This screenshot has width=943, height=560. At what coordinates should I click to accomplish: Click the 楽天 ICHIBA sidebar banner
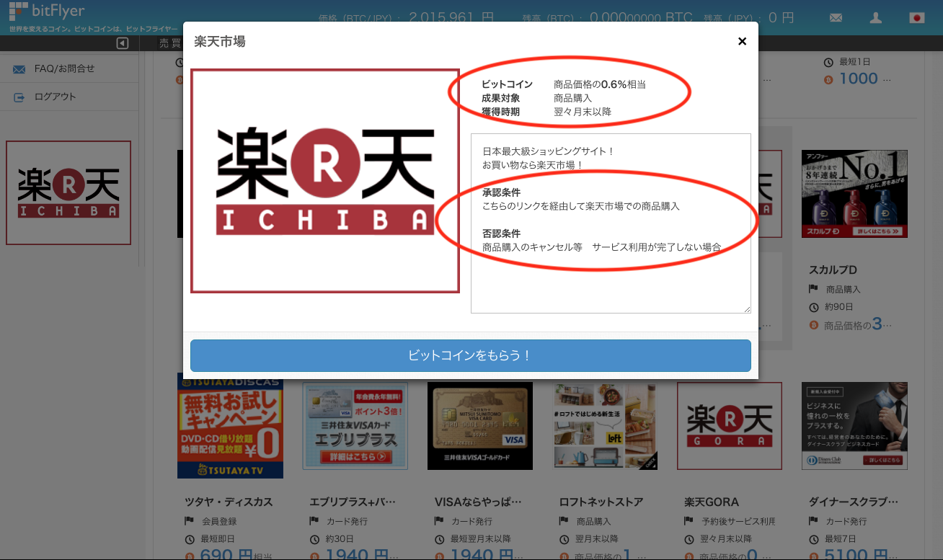pyautogui.click(x=68, y=192)
